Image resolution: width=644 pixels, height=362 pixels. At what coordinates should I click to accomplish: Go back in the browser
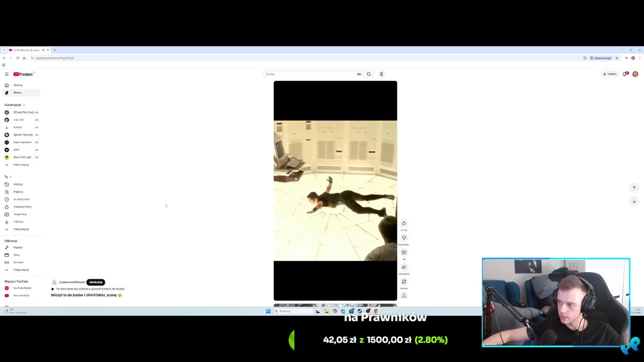(4, 58)
